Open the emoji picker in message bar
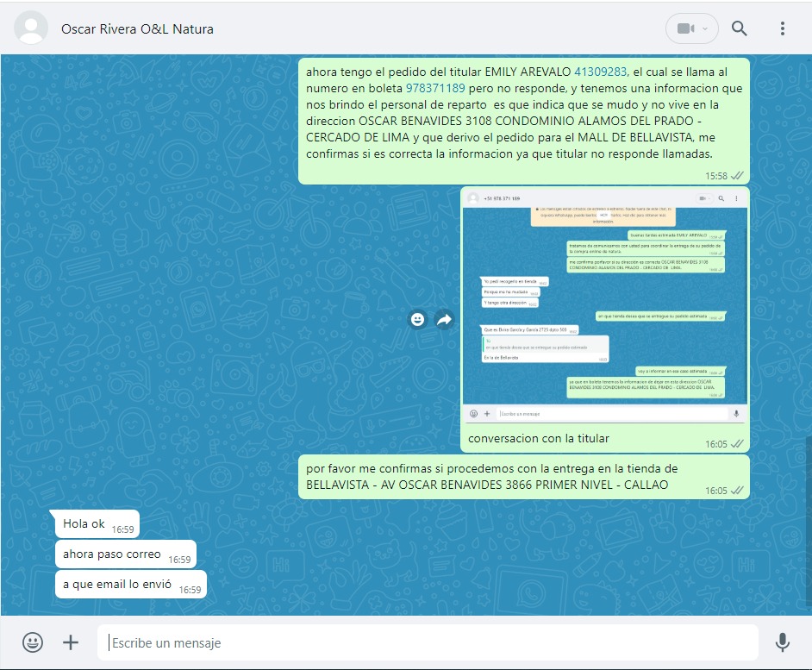Viewport: 812px width, 670px height. pos(33,642)
